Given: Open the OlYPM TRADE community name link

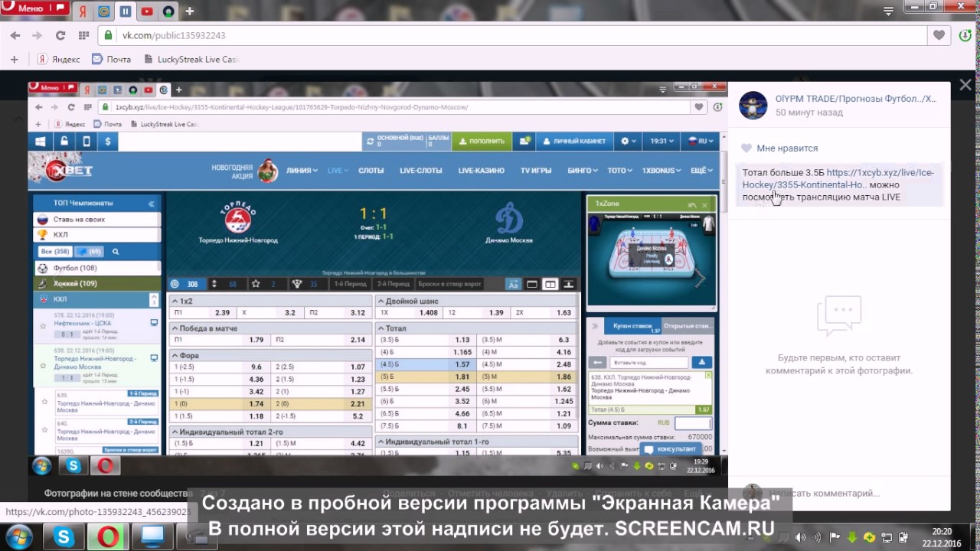Looking at the screenshot, I should pos(855,99).
